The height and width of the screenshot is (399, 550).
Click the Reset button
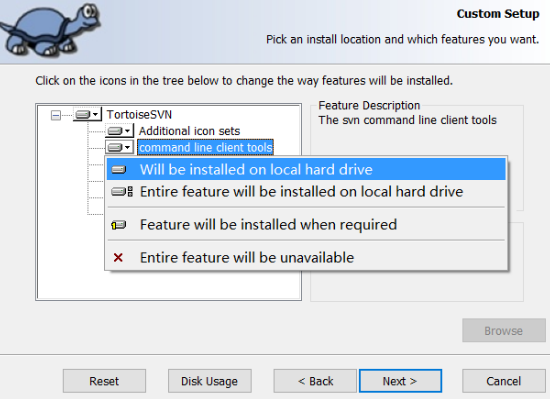104,381
